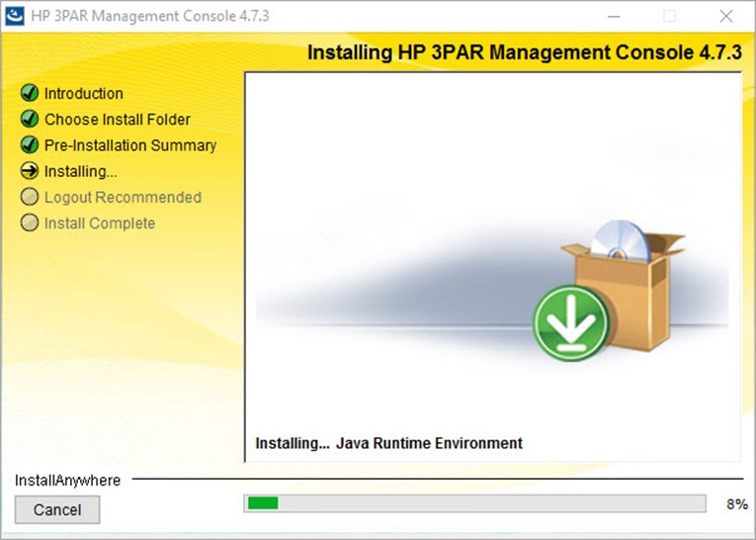Click the empty circle beside Logout Recommended
The image size is (756, 540).
(30, 197)
